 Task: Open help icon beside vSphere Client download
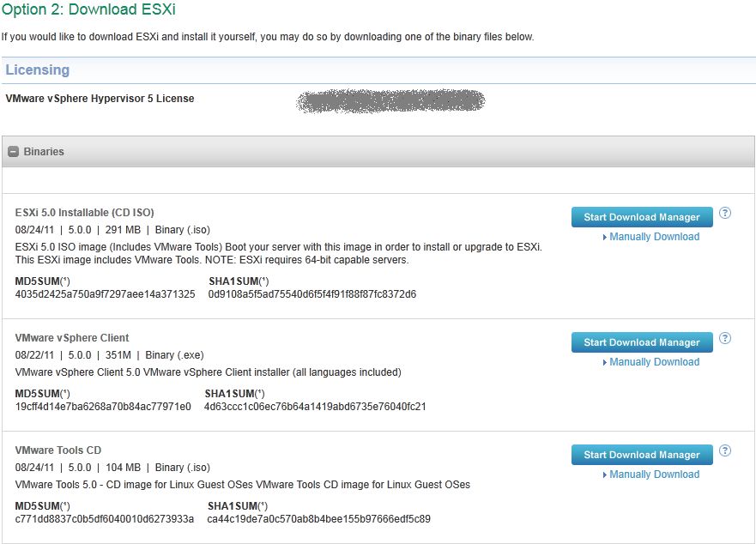click(724, 338)
